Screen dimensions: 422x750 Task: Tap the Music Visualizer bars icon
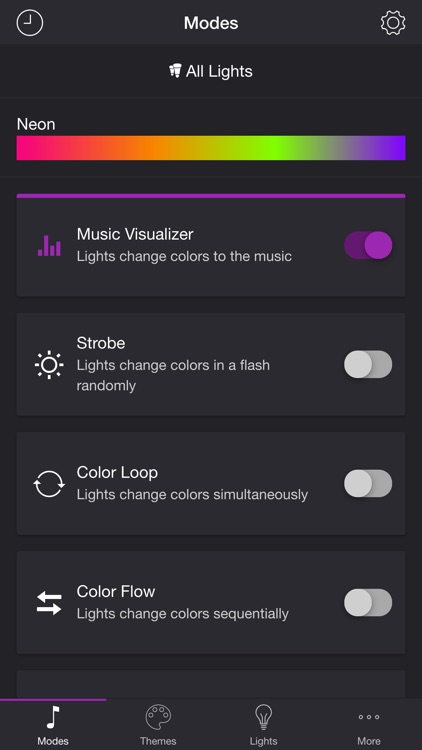pyautogui.click(x=49, y=245)
